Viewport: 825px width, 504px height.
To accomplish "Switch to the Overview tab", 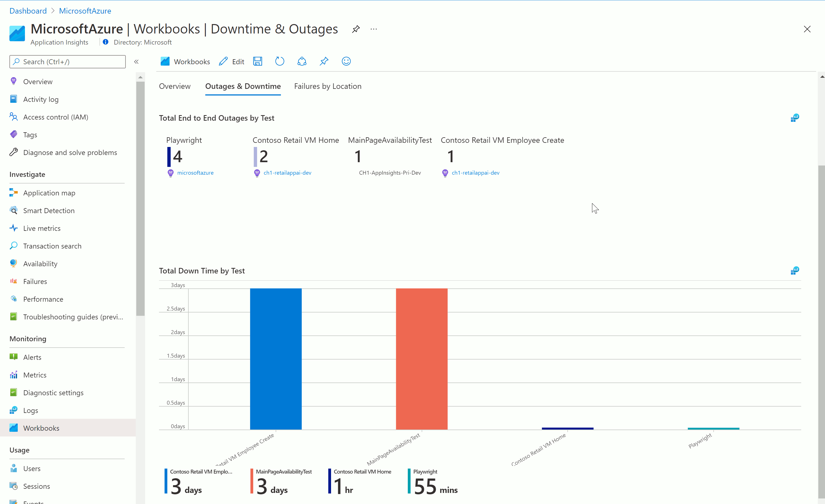I will (175, 86).
